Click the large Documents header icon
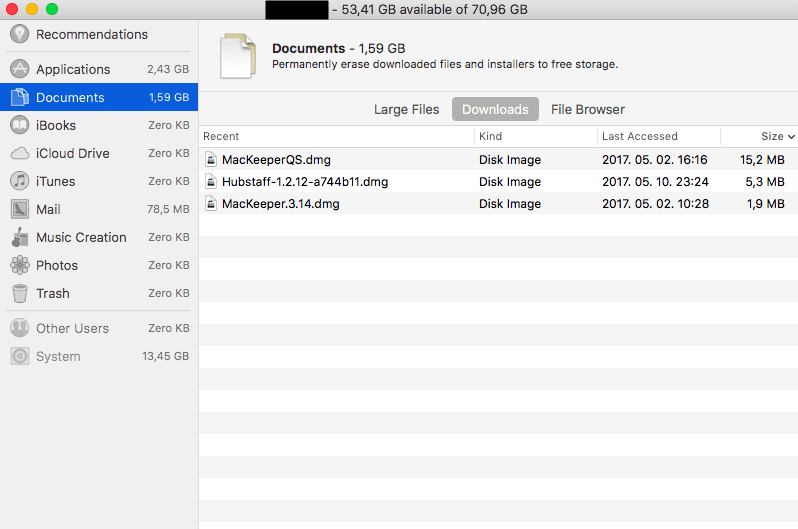 (x=238, y=56)
